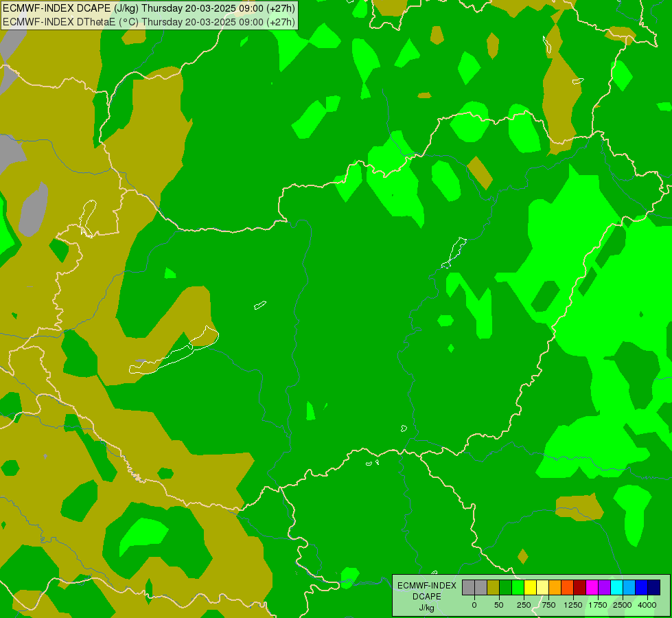672x618 pixels.
Task: Select the magenta legend swatch
Action: click(x=592, y=587)
